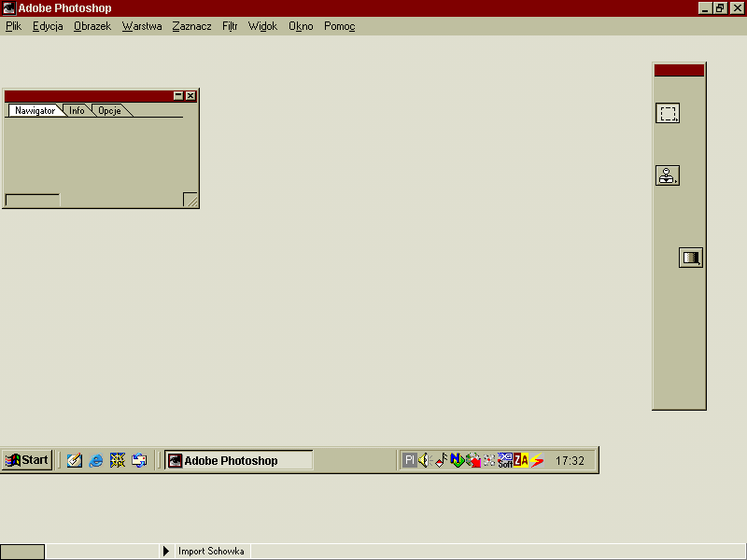
Task: Click the lightning bolt tray icon
Action: coord(537,460)
